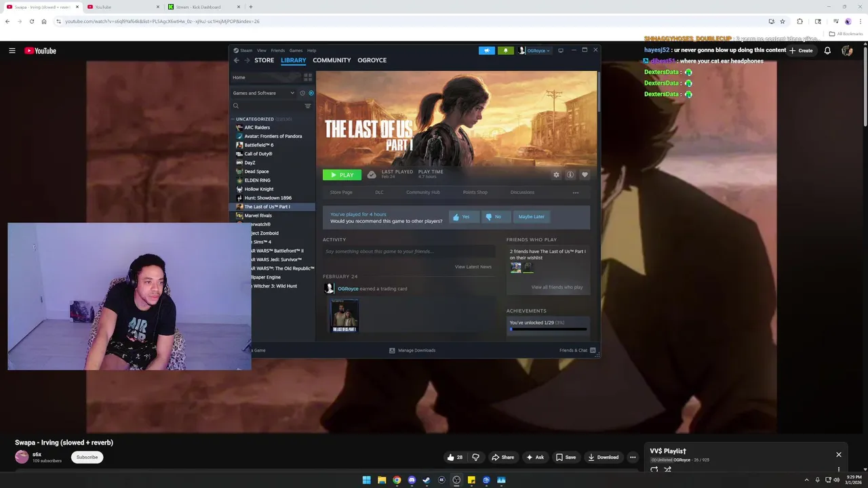
Task: Select Hunt: Showdown 1896
Action: click(x=267, y=198)
